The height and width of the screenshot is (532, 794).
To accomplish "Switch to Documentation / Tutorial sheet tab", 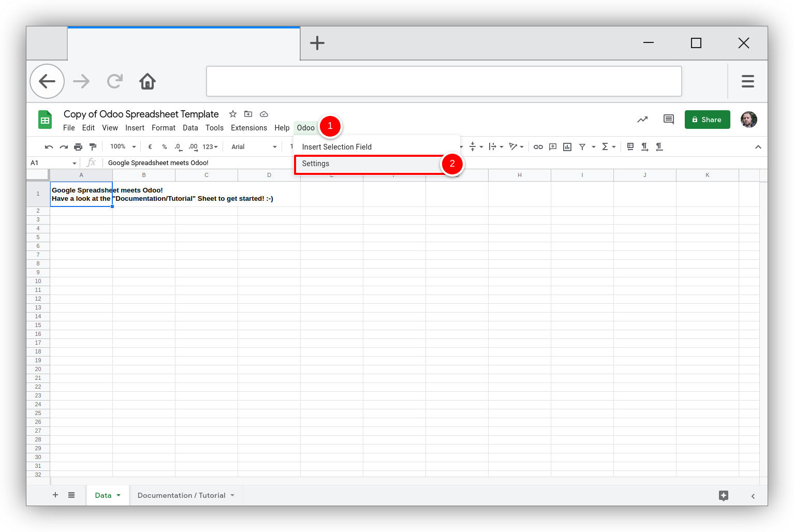I will pyautogui.click(x=182, y=495).
